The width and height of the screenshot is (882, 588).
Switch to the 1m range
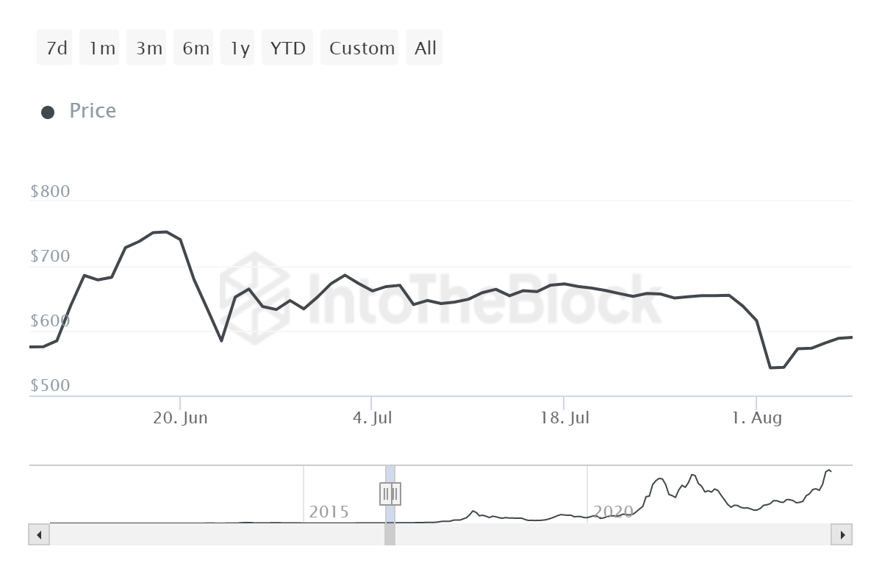pos(102,49)
